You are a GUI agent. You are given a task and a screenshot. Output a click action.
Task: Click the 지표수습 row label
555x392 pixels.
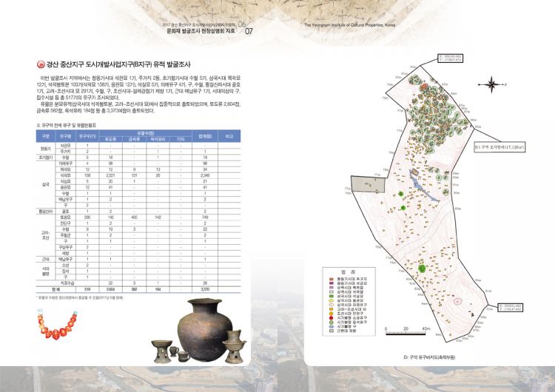tap(66, 283)
